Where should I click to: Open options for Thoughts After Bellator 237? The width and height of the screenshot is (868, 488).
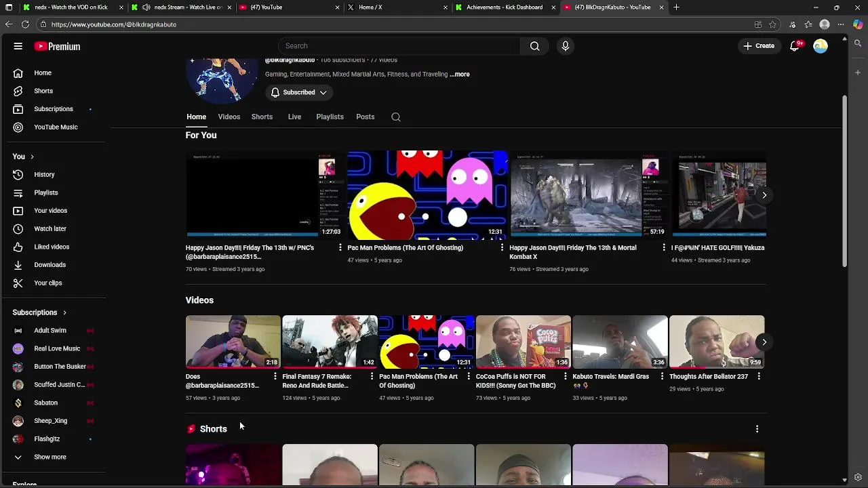(x=759, y=377)
